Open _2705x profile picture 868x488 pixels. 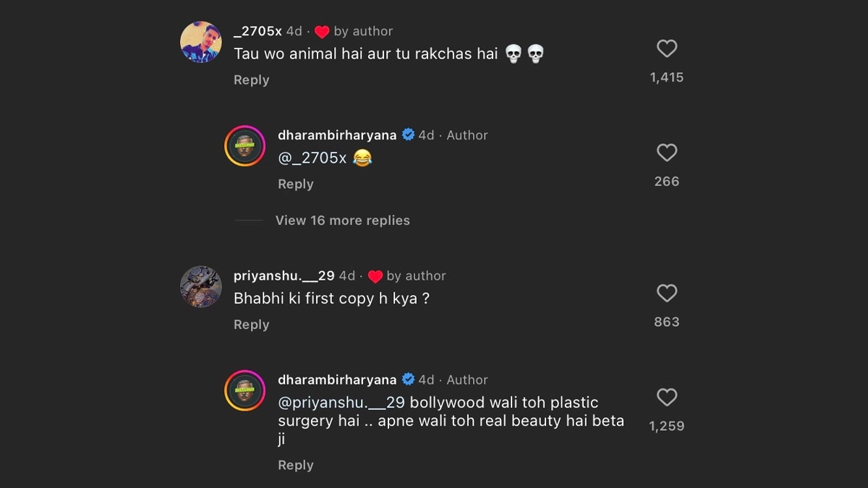click(200, 42)
